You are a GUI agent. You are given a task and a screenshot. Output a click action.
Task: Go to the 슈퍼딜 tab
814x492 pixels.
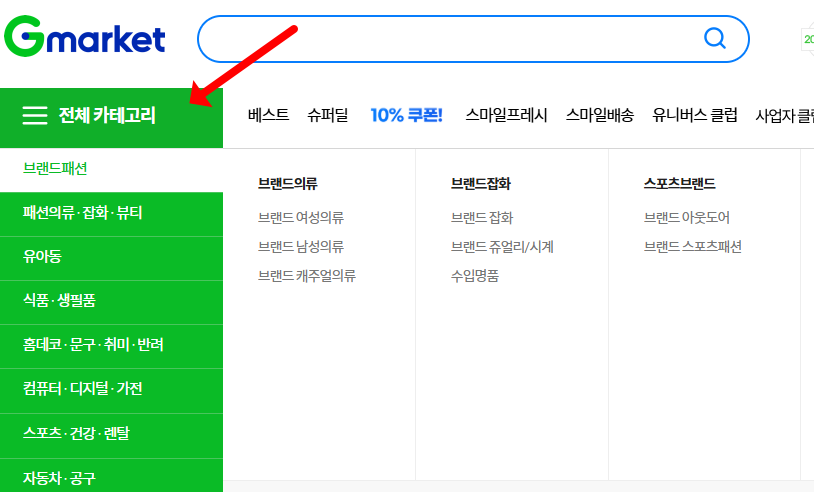tap(328, 115)
